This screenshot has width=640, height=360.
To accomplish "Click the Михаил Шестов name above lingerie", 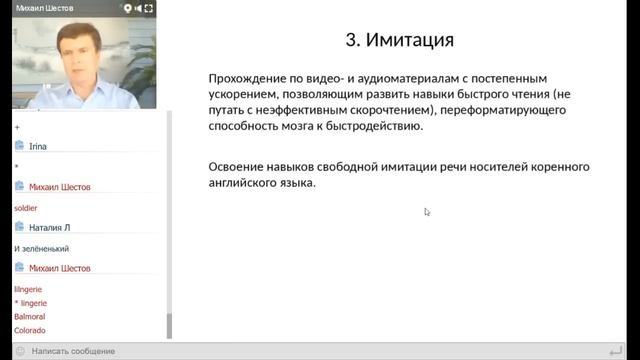I will pyautogui.click(x=60, y=268).
